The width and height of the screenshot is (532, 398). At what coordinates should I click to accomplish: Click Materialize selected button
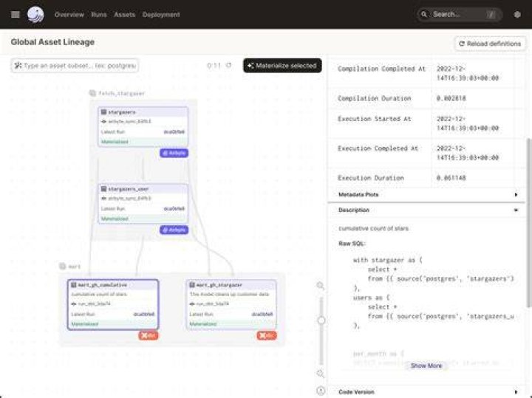click(x=282, y=66)
